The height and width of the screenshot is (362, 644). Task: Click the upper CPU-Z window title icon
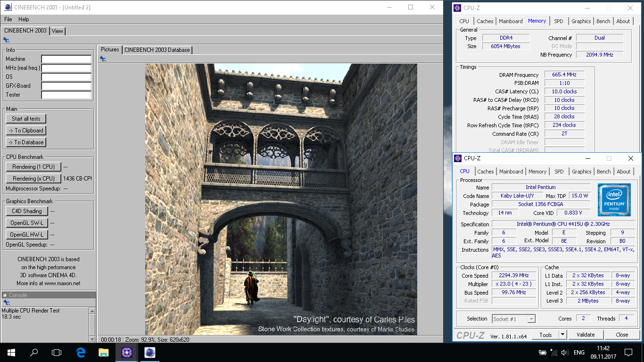[457, 8]
